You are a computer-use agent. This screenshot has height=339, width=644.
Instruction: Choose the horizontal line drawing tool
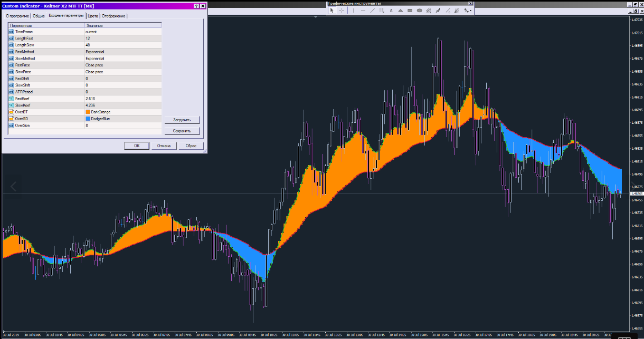(363, 10)
